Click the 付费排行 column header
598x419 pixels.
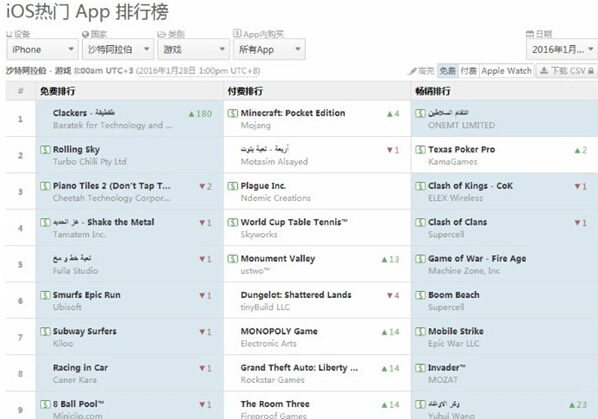tap(245, 91)
